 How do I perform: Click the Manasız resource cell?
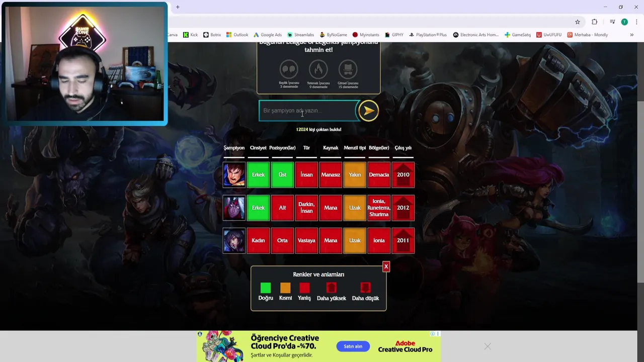point(331,174)
